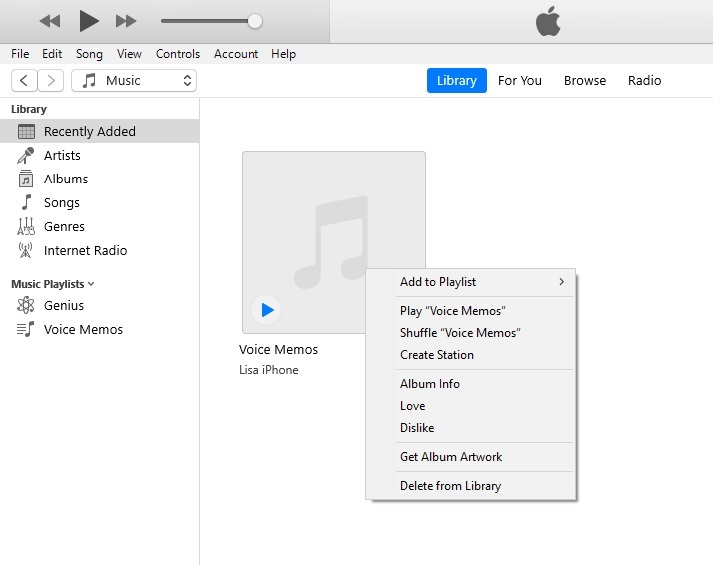
Task: Click the Albums icon in sidebar
Action: [x=25, y=179]
